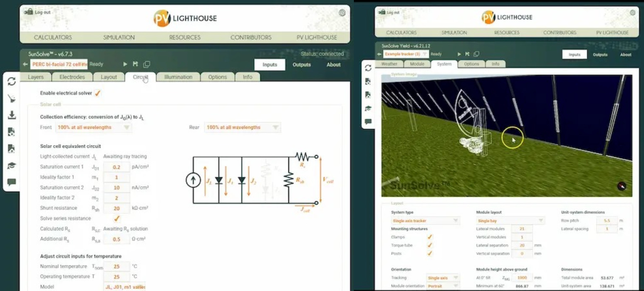Open System type Single axis tracker dropdown
Image resolution: width=644 pixels, height=291 pixels.
tap(425, 221)
